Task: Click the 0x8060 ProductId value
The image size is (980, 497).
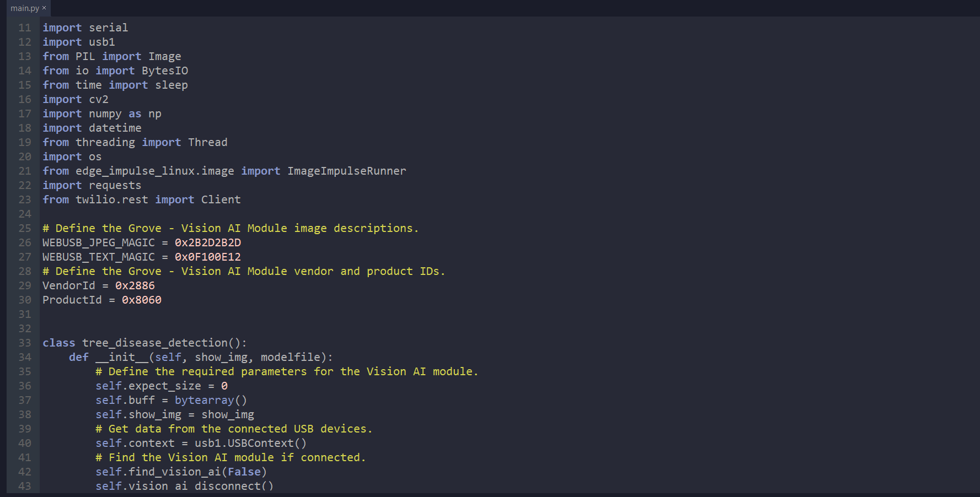Action: tap(142, 300)
